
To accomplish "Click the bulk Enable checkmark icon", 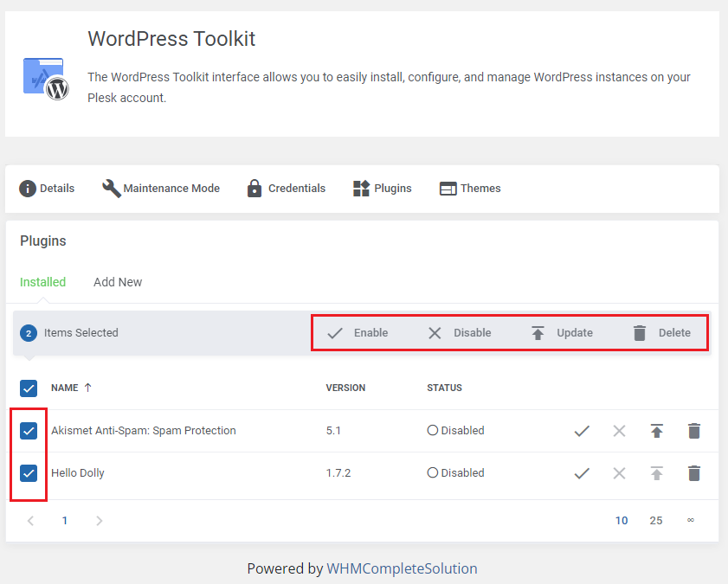I will coord(335,333).
